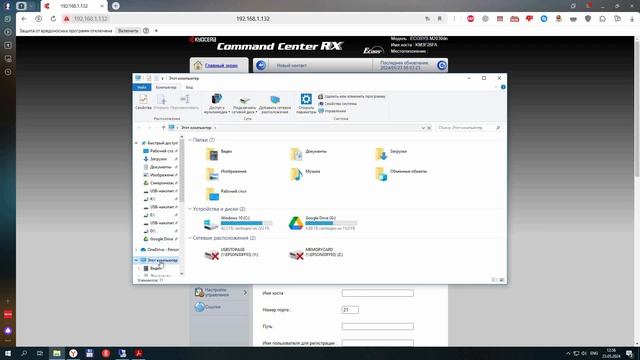This screenshot has height=360, width=640.
Task: Collapse the Папки (7) group
Action: 189,140
